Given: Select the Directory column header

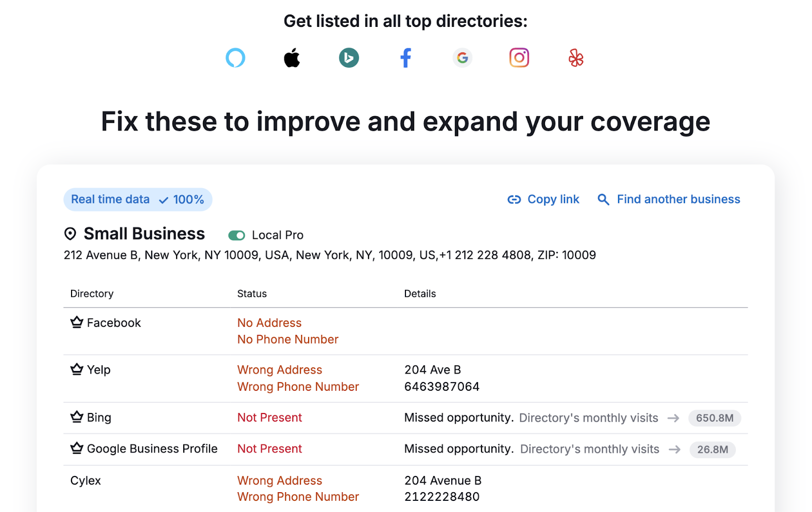Looking at the screenshot, I should click(92, 293).
